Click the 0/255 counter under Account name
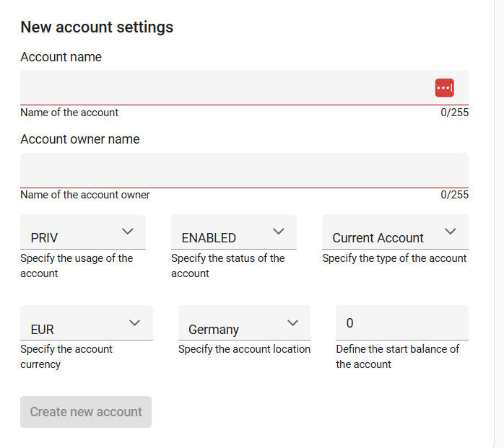 click(454, 113)
